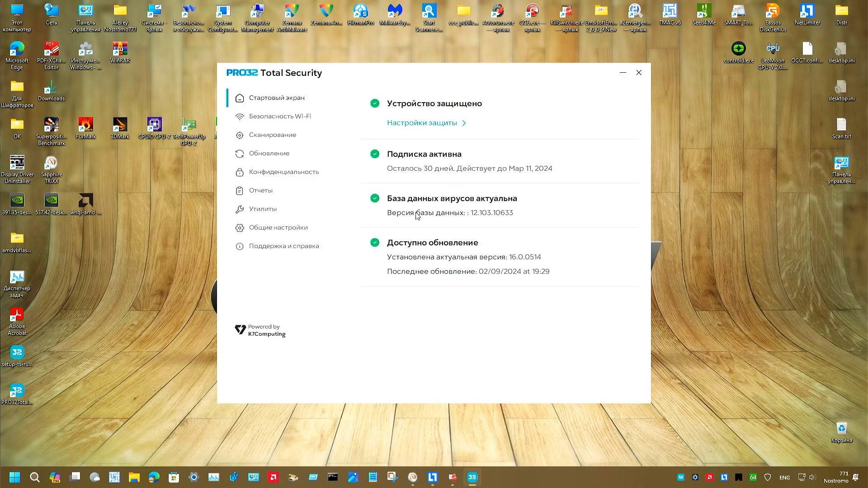Click the gear icon beside Общие настройки
Image resolution: width=868 pixels, height=488 pixels.
pos(240,228)
